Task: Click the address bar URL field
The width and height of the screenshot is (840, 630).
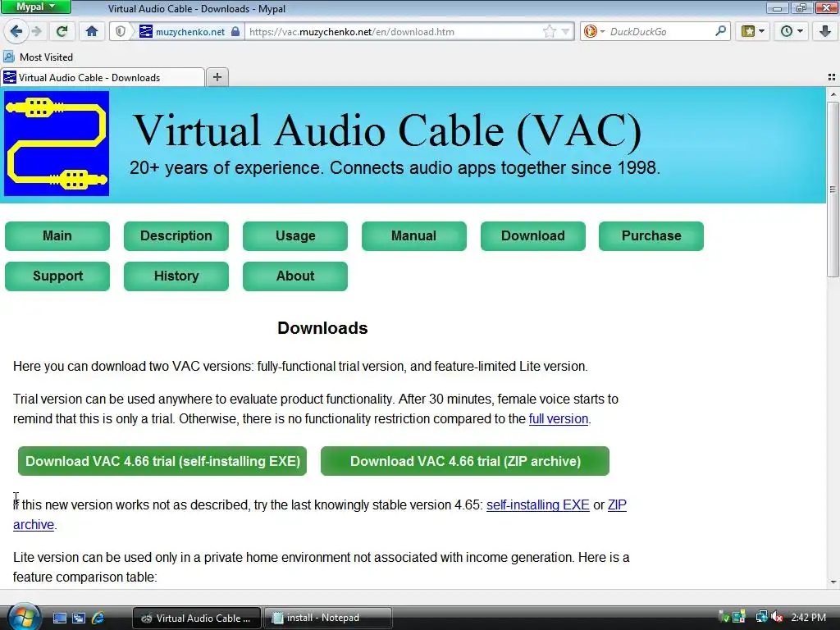Action: [x=394, y=32]
